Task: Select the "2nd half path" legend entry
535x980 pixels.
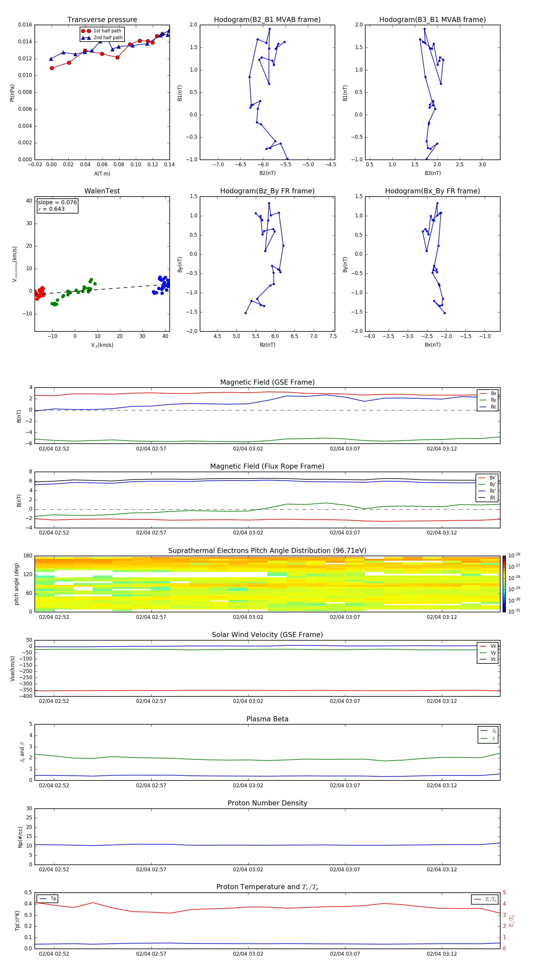Action: coord(102,38)
